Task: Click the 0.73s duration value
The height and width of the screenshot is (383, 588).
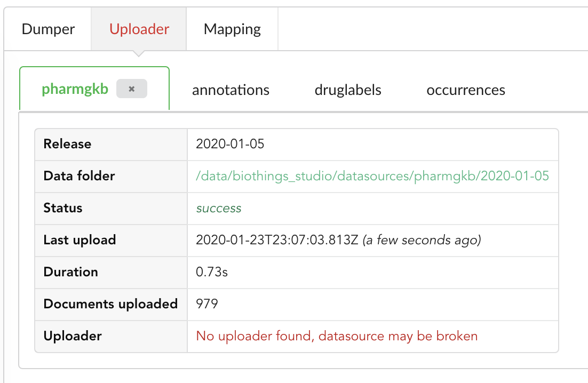Action: click(x=211, y=272)
